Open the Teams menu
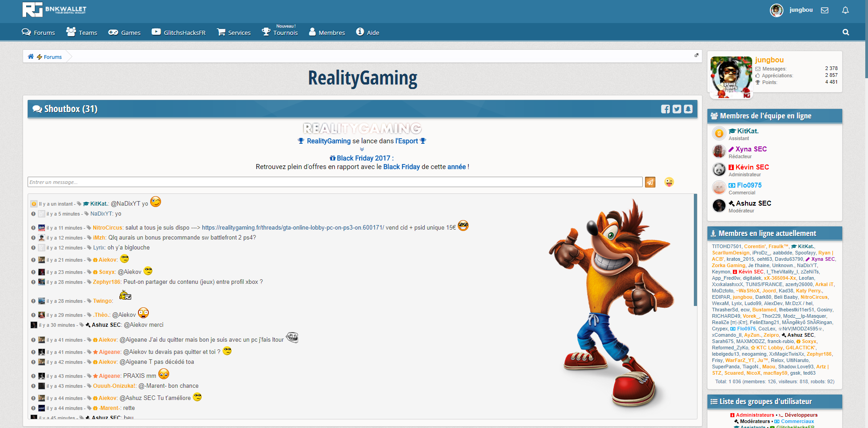The width and height of the screenshot is (868, 428). click(82, 32)
